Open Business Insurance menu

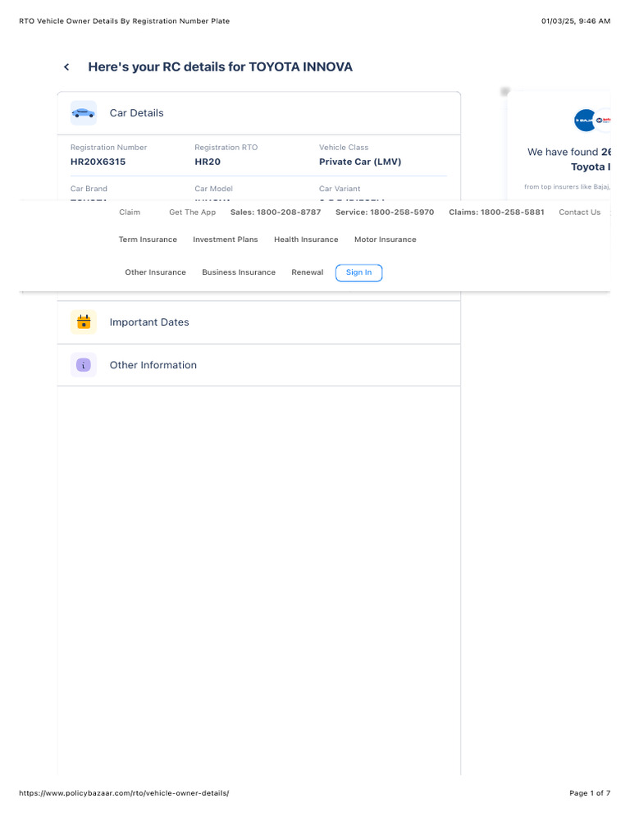click(x=239, y=272)
